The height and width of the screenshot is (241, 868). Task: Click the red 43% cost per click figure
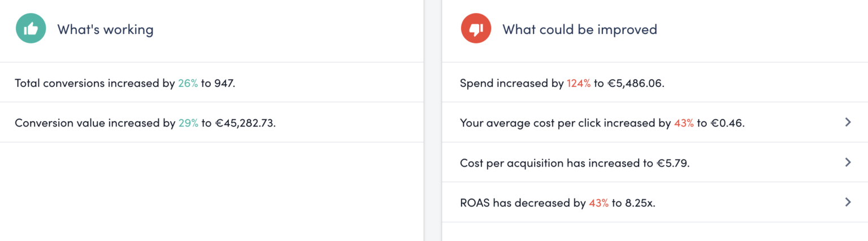(x=684, y=122)
